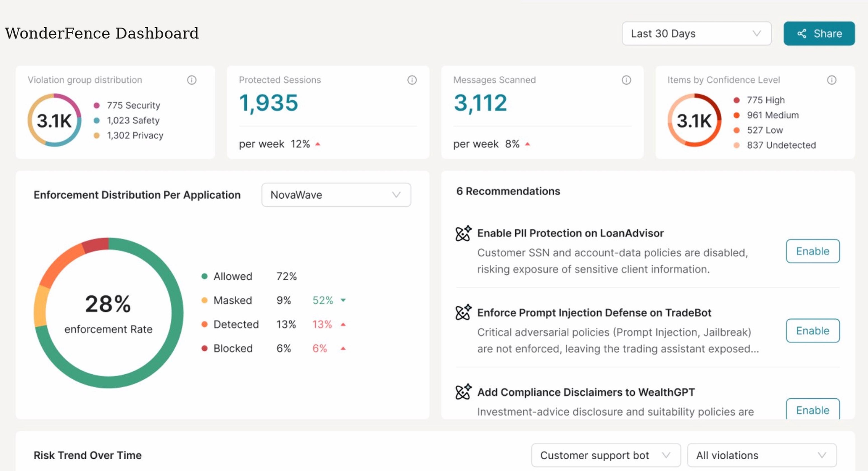Screen dimensions: 868x471
Task: Click the 1,935 Protected Sessions value
Action: pyautogui.click(x=269, y=103)
